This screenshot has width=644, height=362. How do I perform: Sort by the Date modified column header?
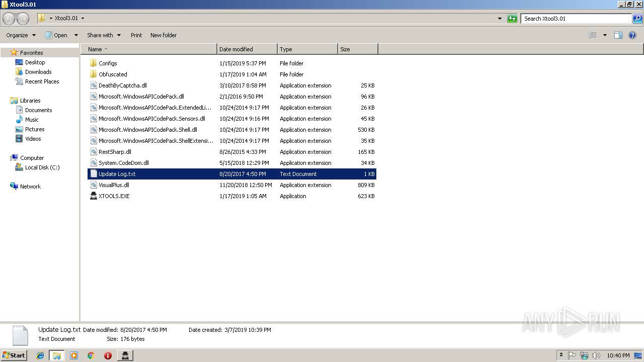247,49
